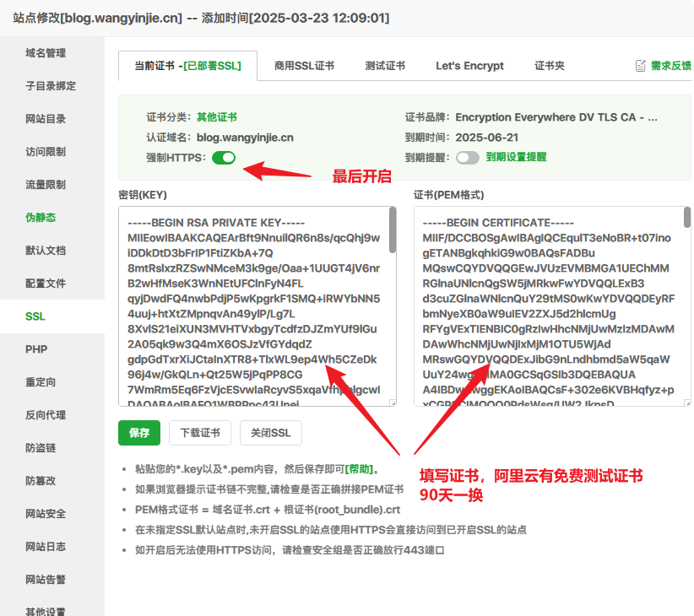Enable the 到期提醒 toggle switch

point(467,158)
